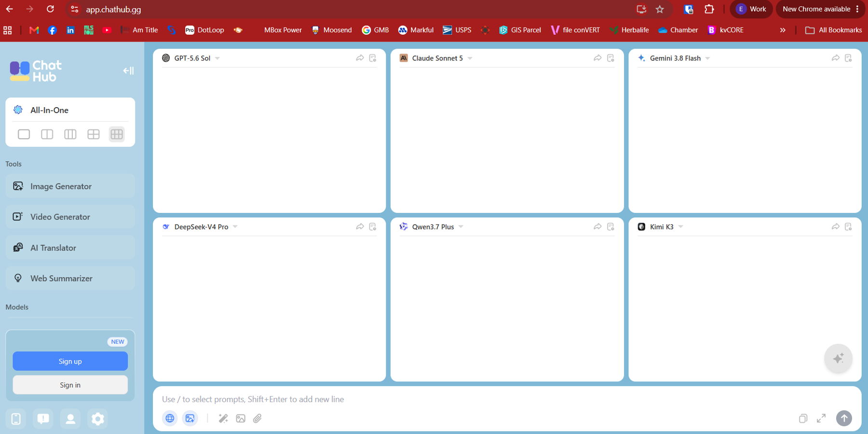Open the mobile app icon in sidebar footer
Viewport: 868px width, 434px height.
(16, 419)
